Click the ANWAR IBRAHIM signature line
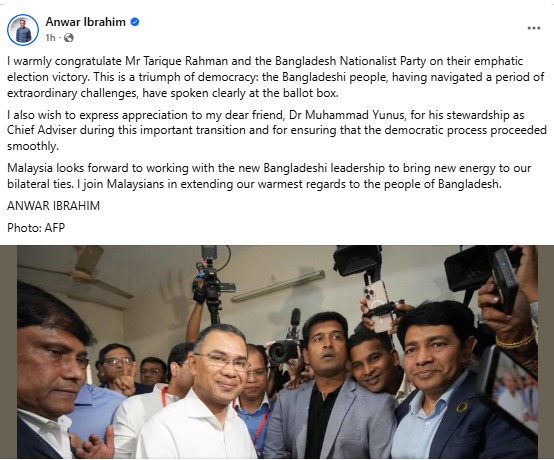This screenshot has height=460, width=554. pos(53,206)
